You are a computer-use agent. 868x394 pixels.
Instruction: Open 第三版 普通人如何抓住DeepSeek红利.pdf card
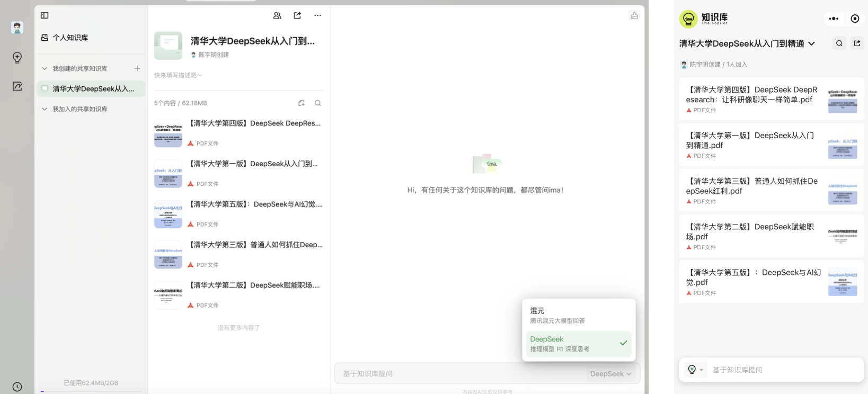772,190
